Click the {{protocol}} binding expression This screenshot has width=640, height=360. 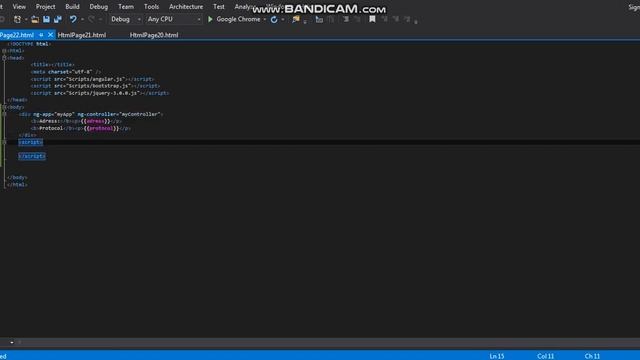pyautogui.click(x=101, y=128)
